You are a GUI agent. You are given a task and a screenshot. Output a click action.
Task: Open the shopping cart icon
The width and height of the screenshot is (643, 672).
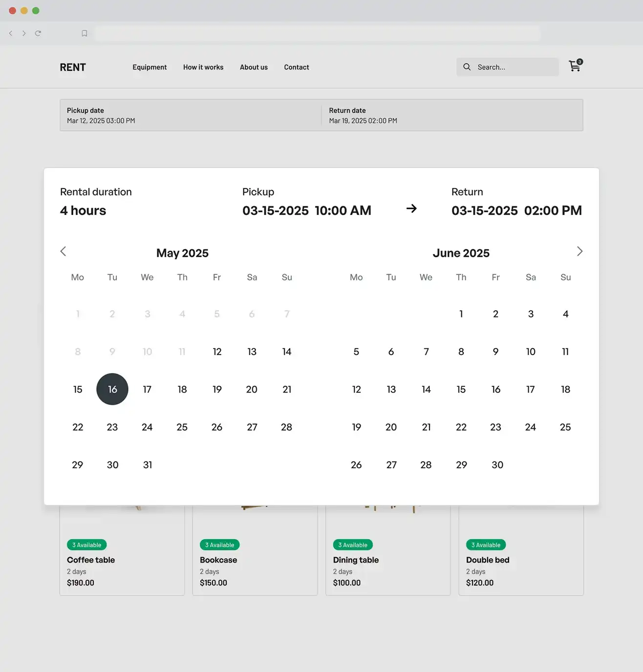point(575,66)
